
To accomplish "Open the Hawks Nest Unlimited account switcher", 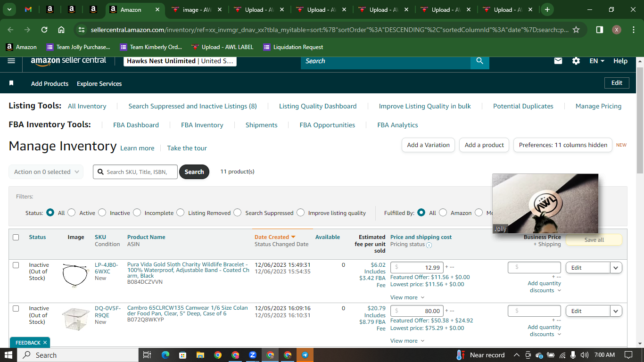I will 180,61.
